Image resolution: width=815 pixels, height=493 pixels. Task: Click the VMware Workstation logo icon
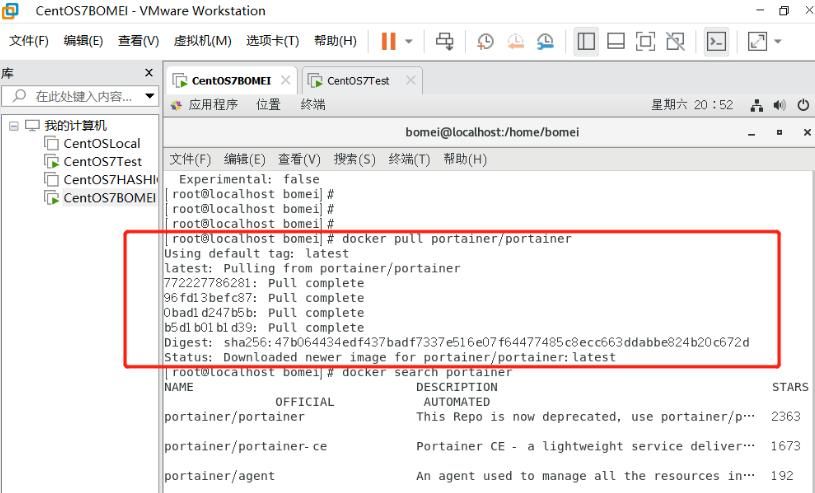pyautogui.click(x=9, y=10)
